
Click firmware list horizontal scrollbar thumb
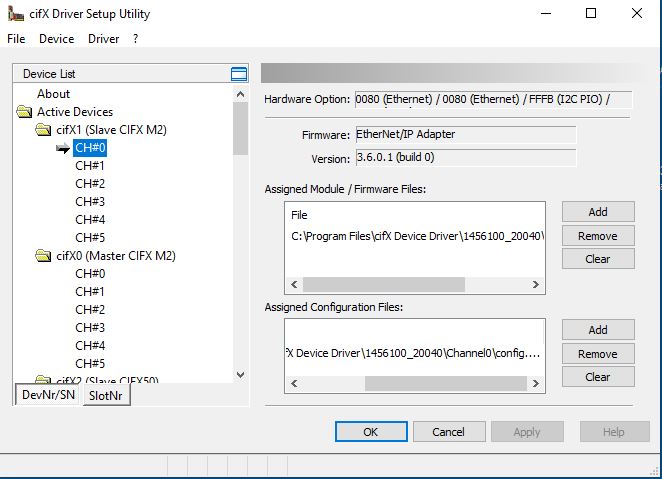pyautogui.click(x=384, y=284)
